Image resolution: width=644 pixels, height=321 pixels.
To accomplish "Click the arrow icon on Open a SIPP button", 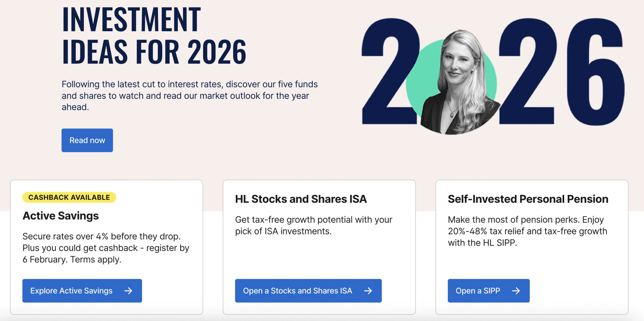I will 516,291.
